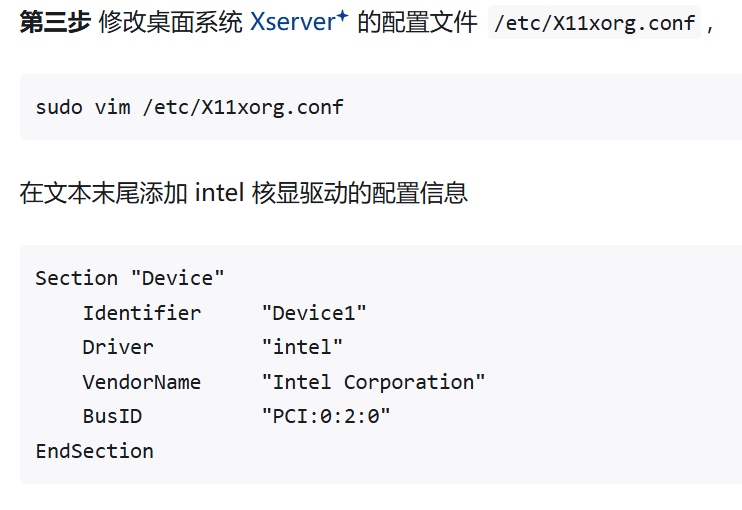
Task: Click the BusID keyword
Action: pyautogui.click(x=112, y=416)
